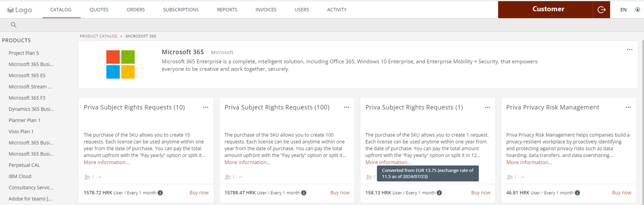Click the Logo home icon

(19, 10)
